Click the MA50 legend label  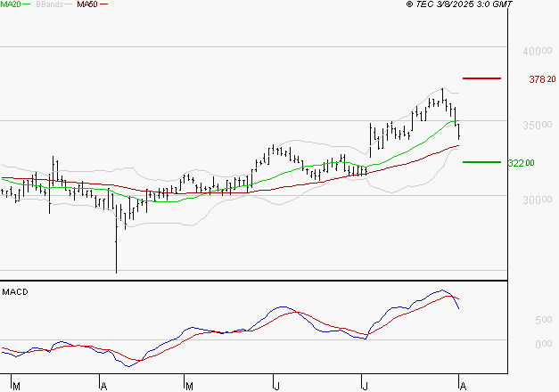[x=87, y=4]
